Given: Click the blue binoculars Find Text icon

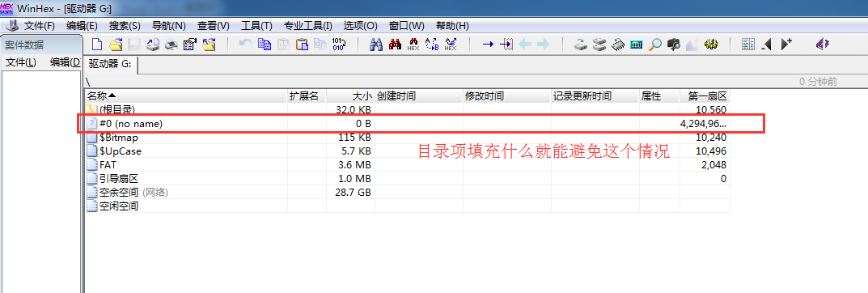Looking at the screenshot, I should tap(376, 45).
